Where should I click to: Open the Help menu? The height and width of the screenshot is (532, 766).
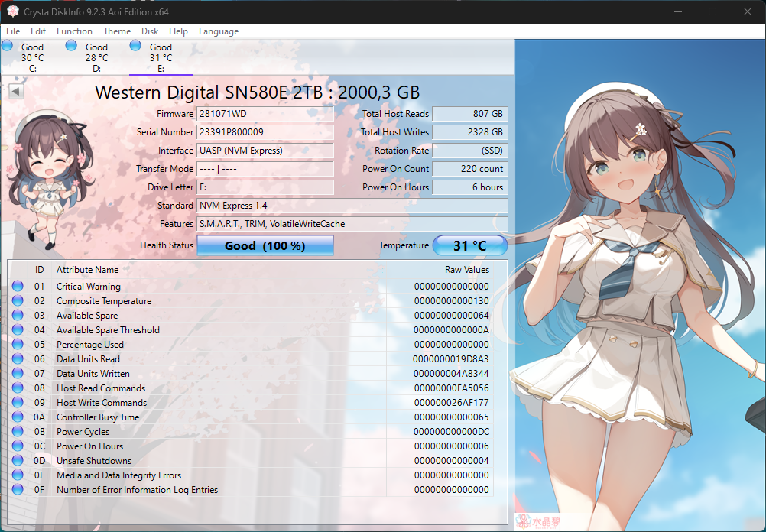178,31
